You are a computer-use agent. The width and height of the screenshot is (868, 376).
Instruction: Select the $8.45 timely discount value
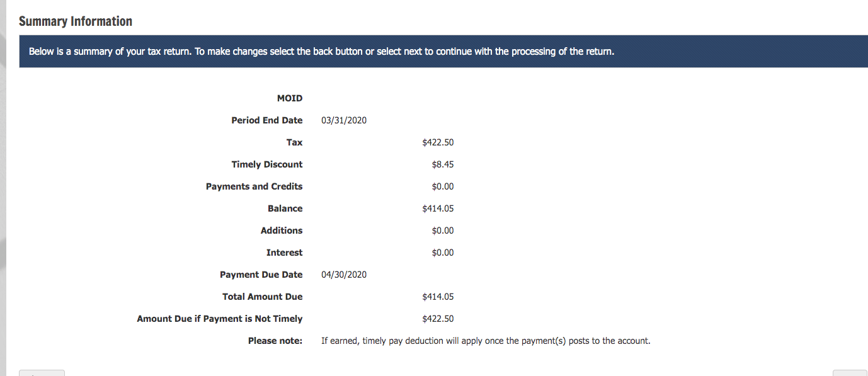pyautogui.click(x=443, y=164)
